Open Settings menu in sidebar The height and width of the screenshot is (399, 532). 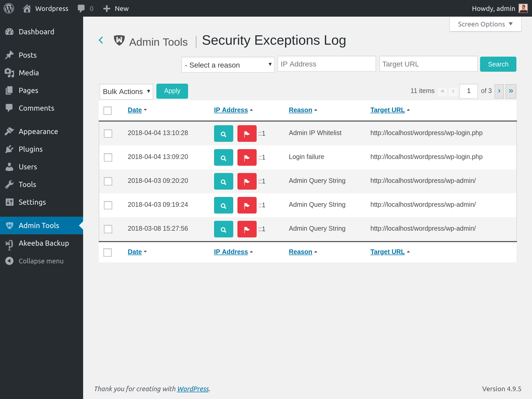pos(42,202)
